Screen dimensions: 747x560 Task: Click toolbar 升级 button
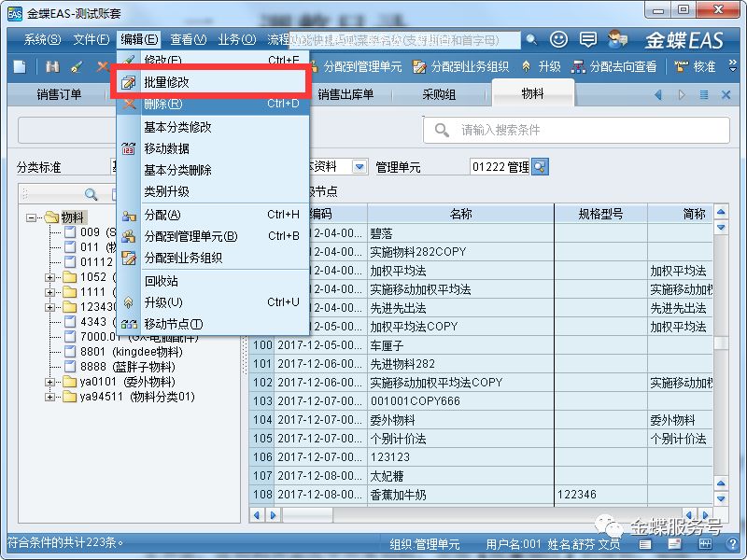coord(542,66)
